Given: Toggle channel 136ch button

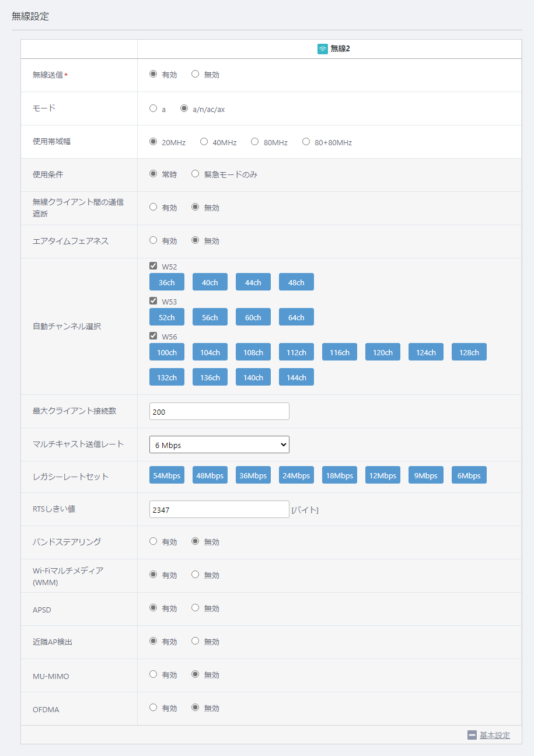Looking at the screenshot, I should click(210, 377).
